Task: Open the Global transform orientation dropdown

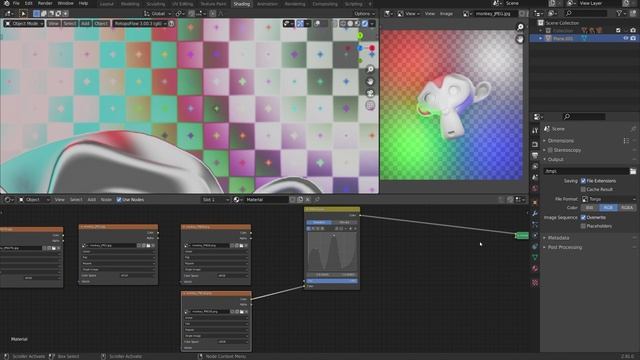Action: coord(157,13)
